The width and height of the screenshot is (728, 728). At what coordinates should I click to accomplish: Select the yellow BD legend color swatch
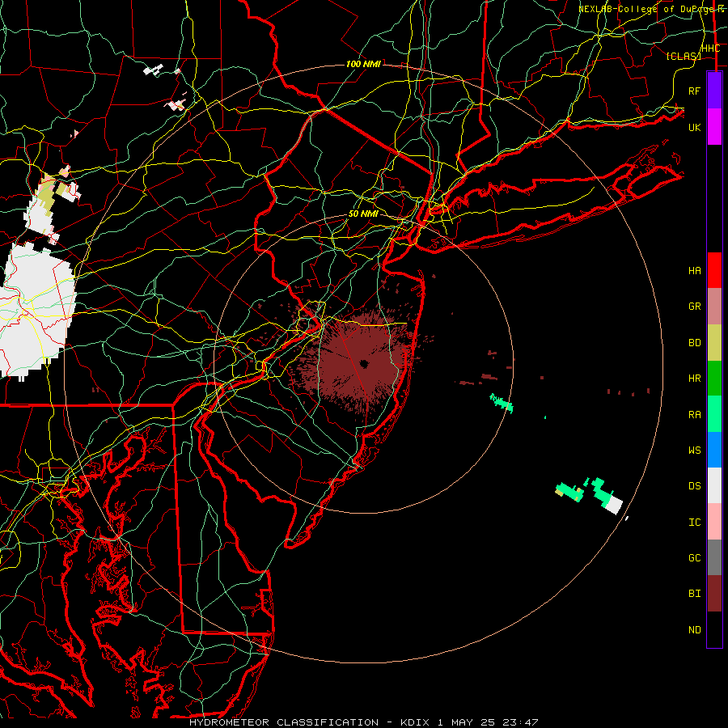pos(714,343)
